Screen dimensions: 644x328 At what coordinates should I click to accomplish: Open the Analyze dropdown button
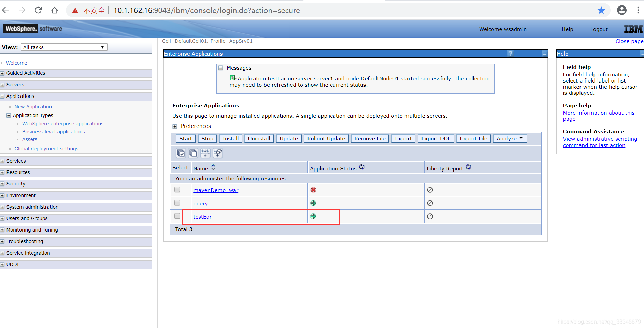(x=510, y=138)
